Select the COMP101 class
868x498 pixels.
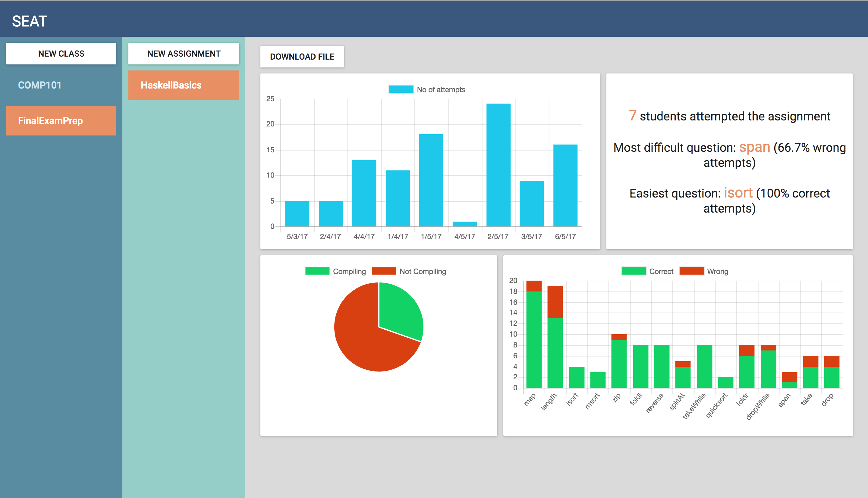[x=40, y=85]
